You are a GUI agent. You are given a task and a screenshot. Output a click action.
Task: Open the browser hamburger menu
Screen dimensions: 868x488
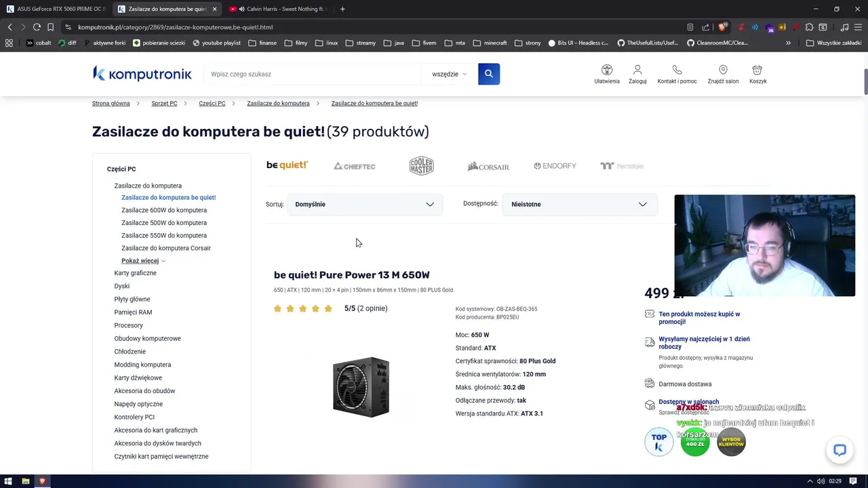858,27
